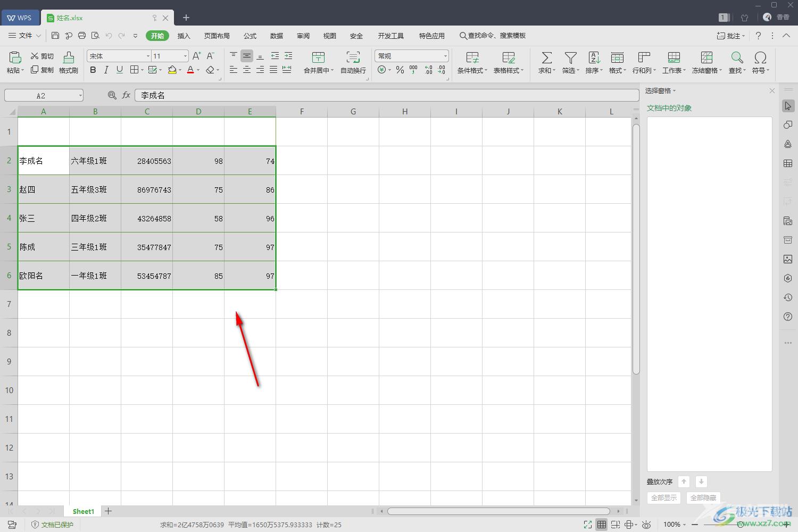Screen dimensions: 798x532
Task: Click percent style % button
Action: [x=400, y=70]
